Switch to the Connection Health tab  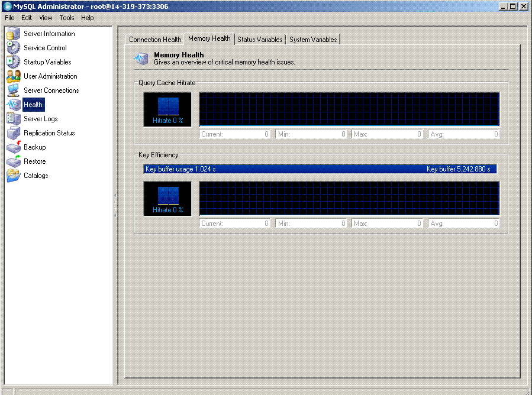click(x=155, y=40)
